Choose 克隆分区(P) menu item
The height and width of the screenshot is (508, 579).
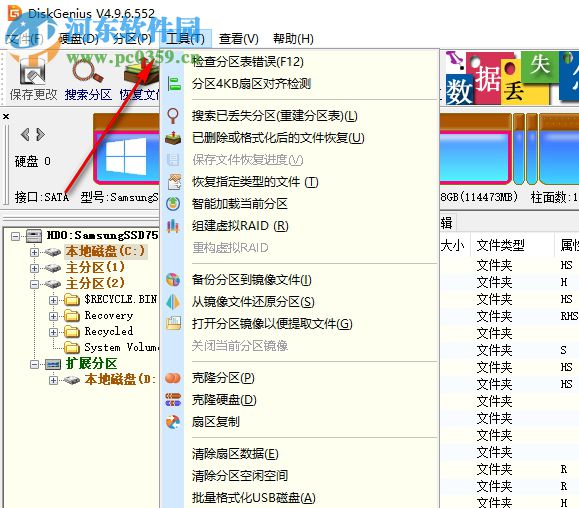[x=300, y=378]
